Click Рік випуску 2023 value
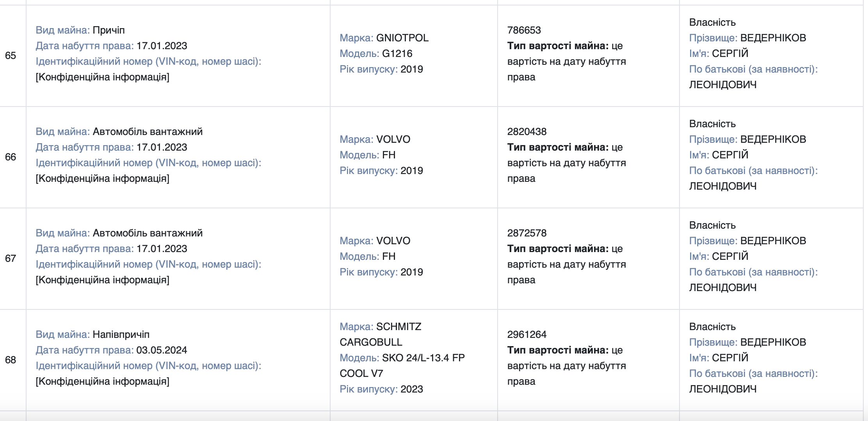Viewport: 868px width, 421px height. pos(412,389)
